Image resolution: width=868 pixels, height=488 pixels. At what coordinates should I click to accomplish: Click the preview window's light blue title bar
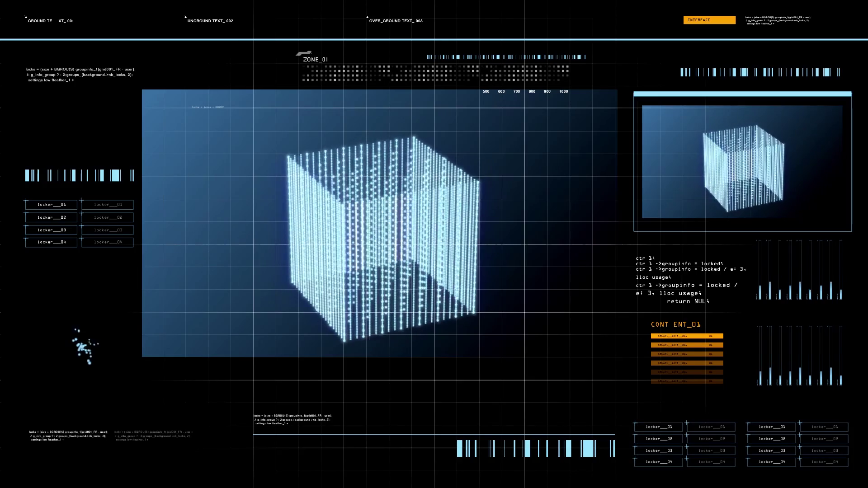coord(742,94)
